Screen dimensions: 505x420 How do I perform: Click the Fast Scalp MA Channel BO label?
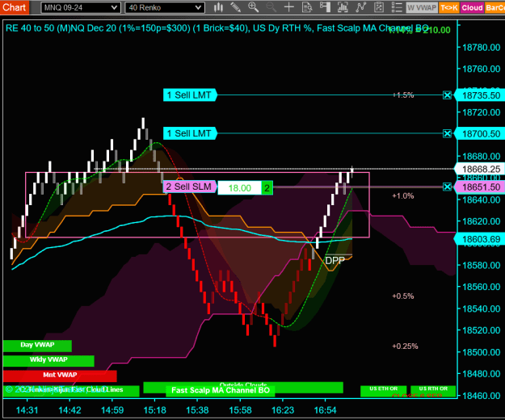221,390
